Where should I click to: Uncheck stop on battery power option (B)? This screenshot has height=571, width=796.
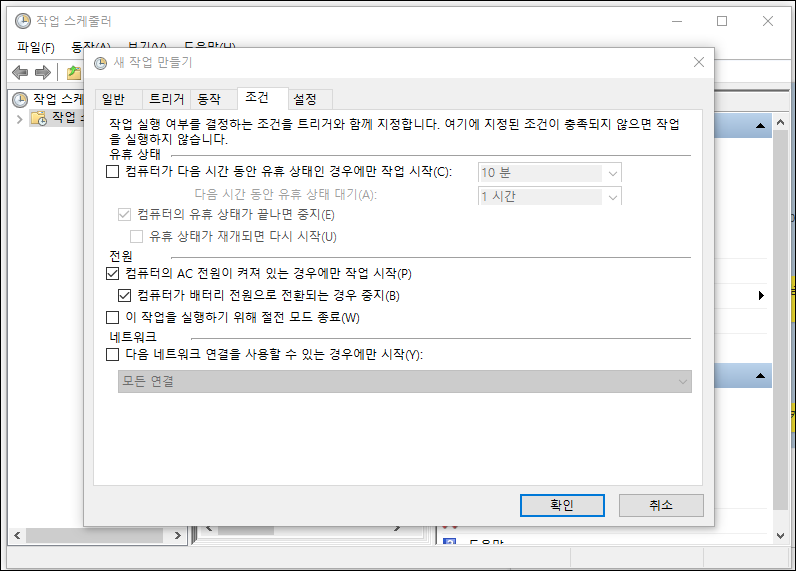tap(125, 295)
